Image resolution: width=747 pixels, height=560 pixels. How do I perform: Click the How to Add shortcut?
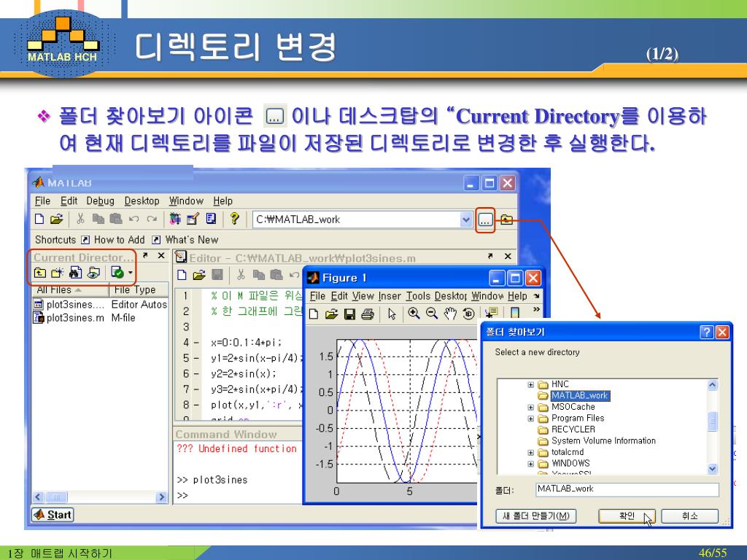pos(113,239)
